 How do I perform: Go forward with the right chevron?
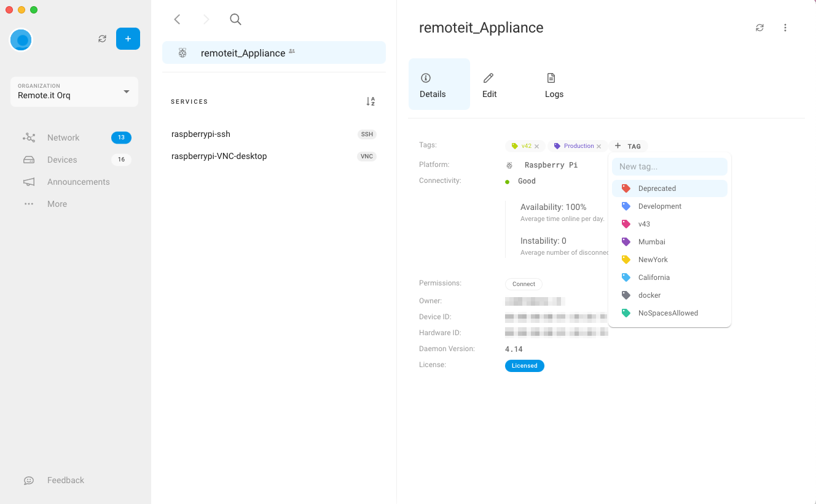tap(206, 19)
